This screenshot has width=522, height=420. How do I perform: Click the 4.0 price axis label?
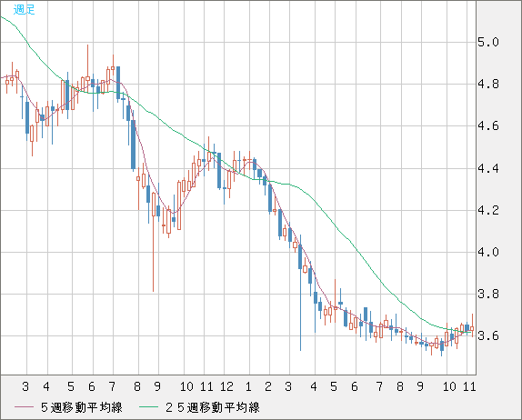488,252
